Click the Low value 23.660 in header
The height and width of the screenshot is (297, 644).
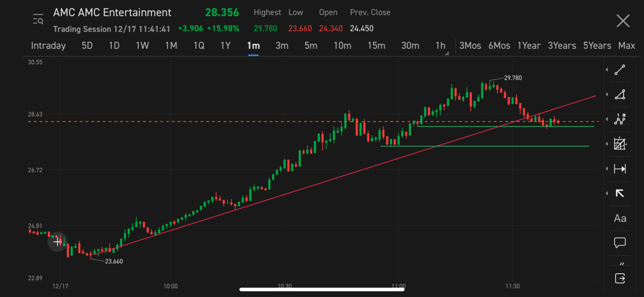click(x=300, y=29)
